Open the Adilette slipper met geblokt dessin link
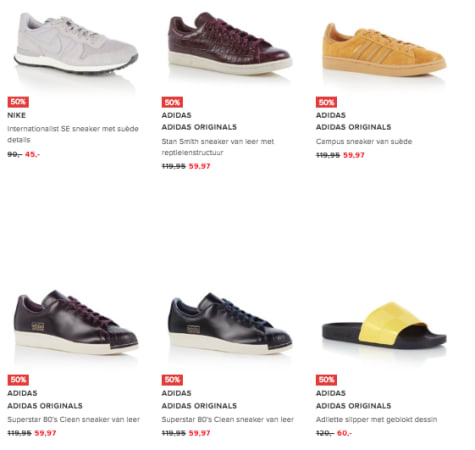 pyautogui.click(x=376, y=420)
